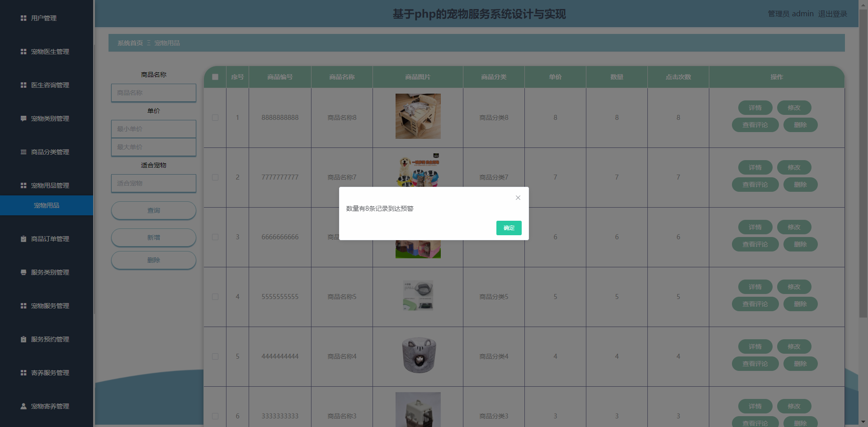Image resolution: width=868 pixels, height=427 pixels.
Task: Check the row 6 checkbox
Action: (x=215, y=416)
